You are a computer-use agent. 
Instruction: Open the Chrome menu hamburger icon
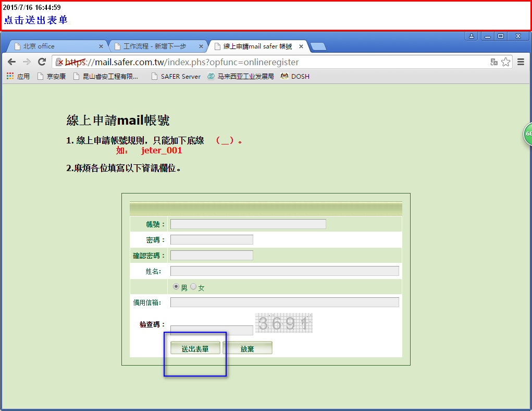(x=521, y=62)
